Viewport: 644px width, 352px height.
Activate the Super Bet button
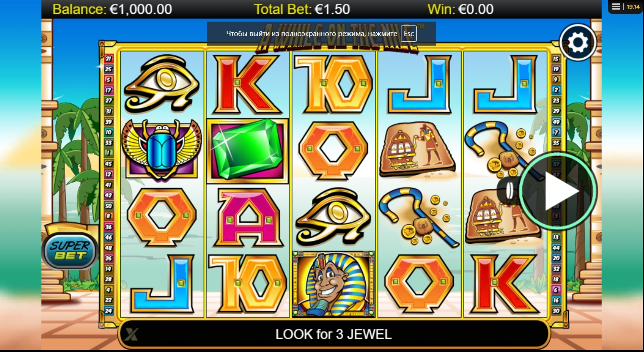coord(70,251)
